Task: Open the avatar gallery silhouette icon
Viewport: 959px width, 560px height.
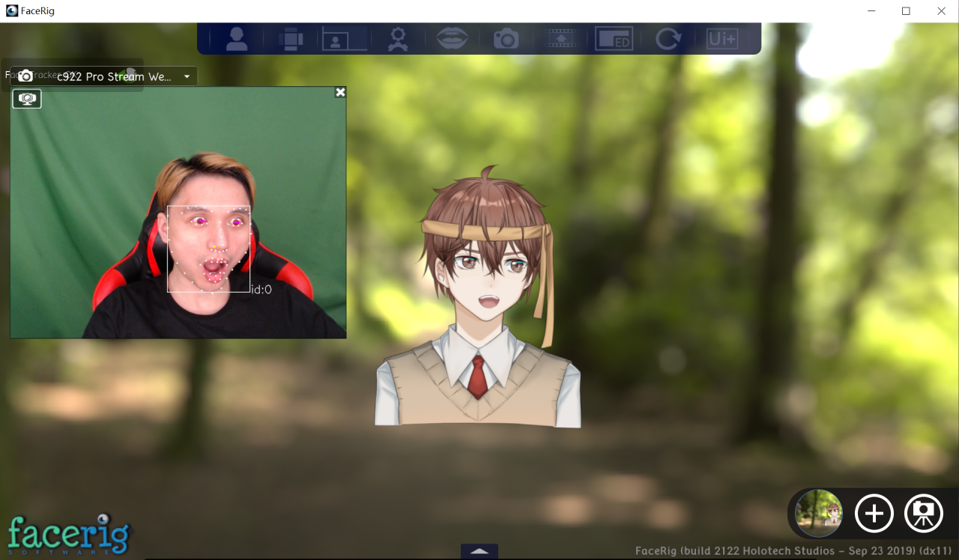Action: [237, 38]
